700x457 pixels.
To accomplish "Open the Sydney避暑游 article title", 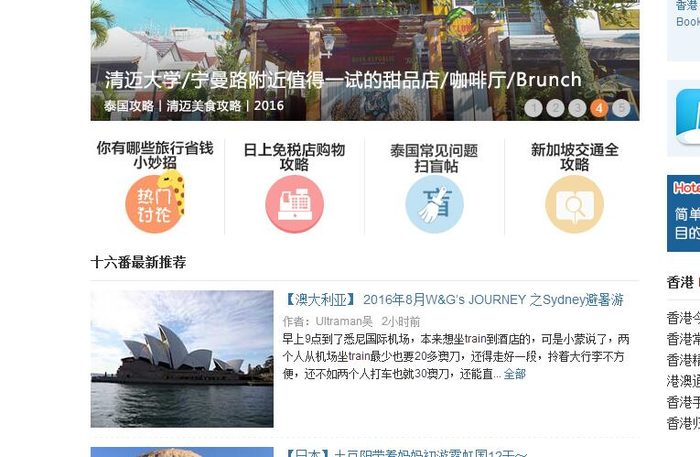I will coord(453,299).
